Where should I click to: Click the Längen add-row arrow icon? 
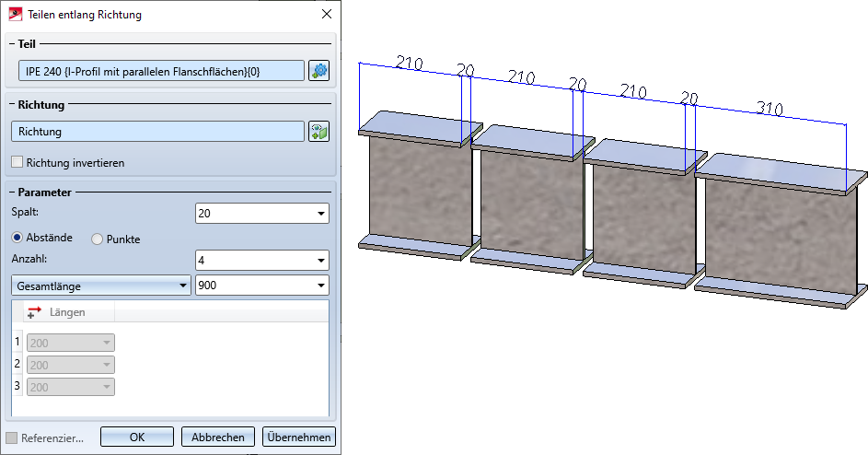coord(34,312)
